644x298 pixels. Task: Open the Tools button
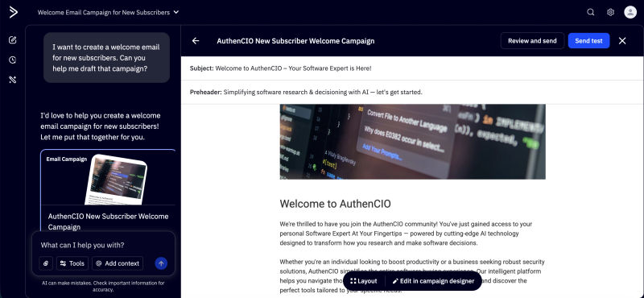(72, 263)
